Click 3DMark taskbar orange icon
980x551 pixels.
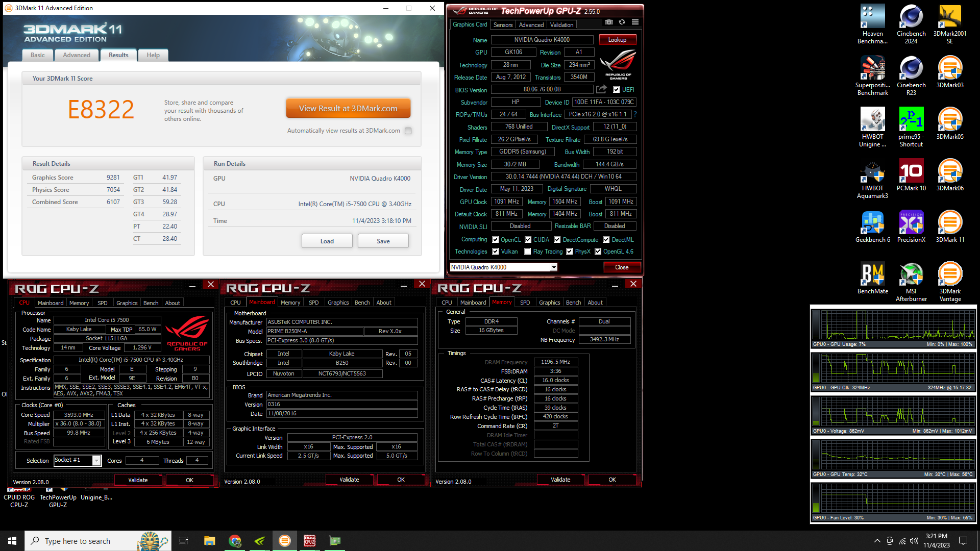point(285,541)
